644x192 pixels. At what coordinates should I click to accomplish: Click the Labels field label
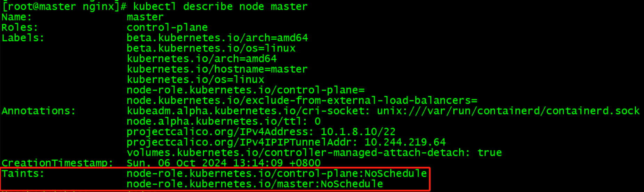(x=23, y=38)
